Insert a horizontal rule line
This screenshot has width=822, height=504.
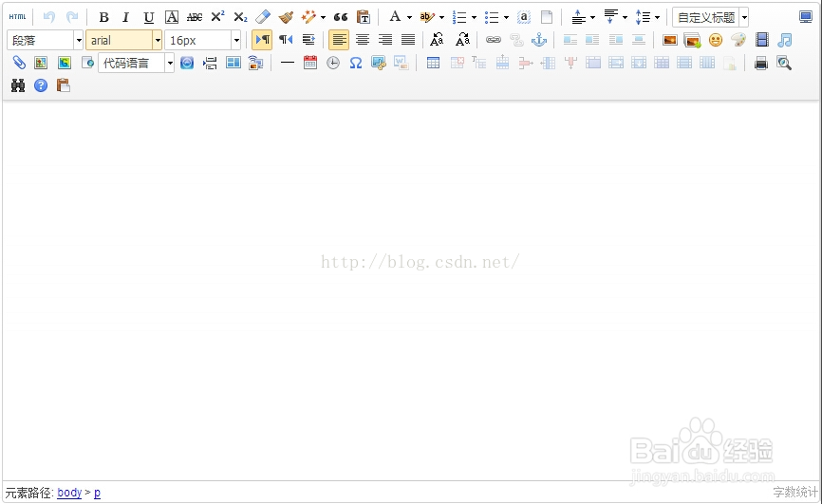tap(288, 63)
